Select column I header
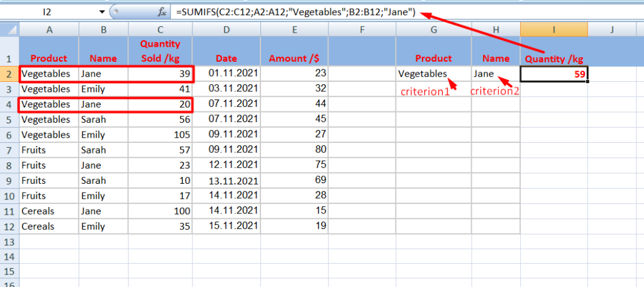Screen dimensions: 644x287 coord(554,30)
